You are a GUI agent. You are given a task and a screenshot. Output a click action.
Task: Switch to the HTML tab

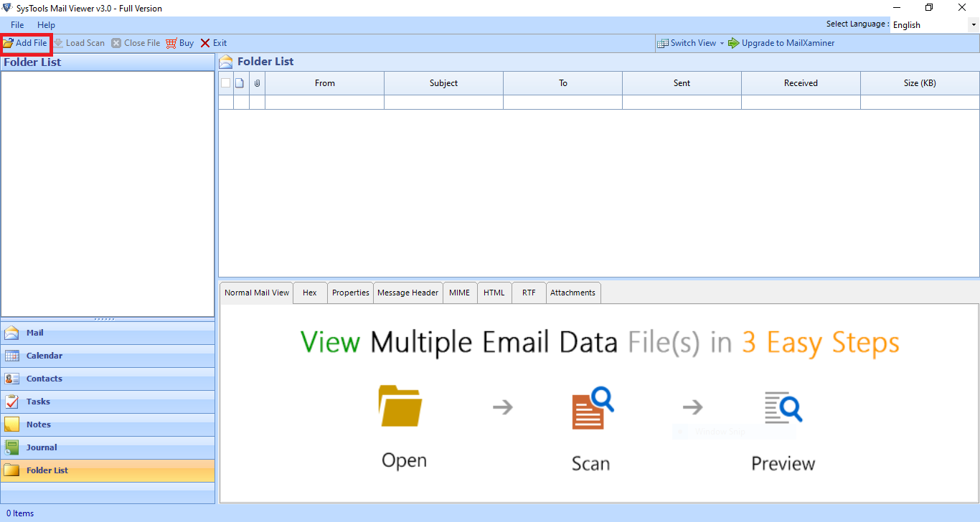[x=494, y=293]
